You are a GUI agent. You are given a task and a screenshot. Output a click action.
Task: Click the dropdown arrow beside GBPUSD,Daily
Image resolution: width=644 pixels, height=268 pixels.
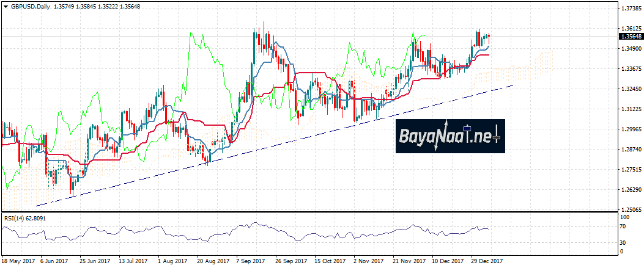coord(5,7)
